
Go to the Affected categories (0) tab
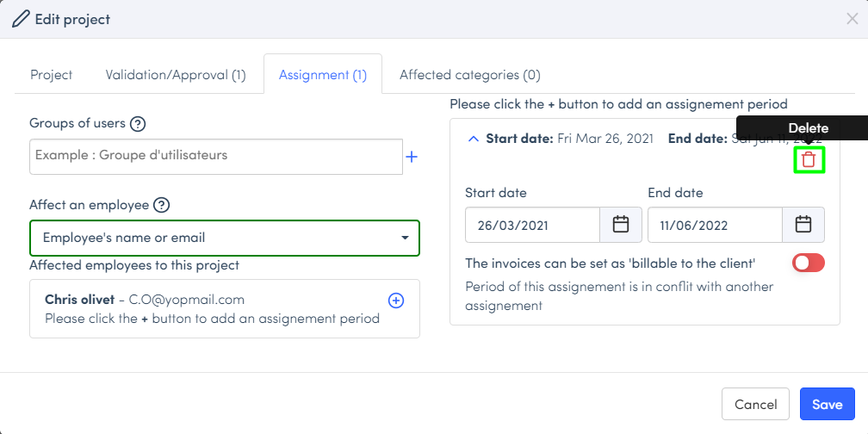469,75
